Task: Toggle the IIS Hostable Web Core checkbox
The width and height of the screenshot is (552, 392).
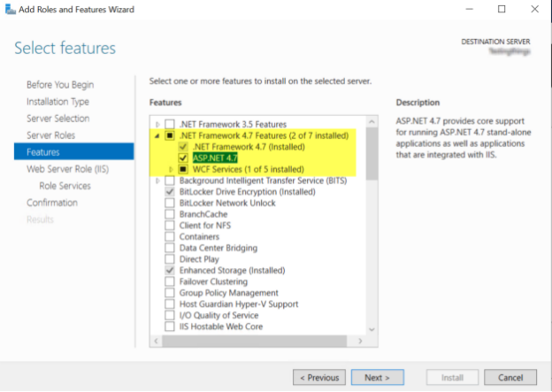Action: tap(170, 327)
